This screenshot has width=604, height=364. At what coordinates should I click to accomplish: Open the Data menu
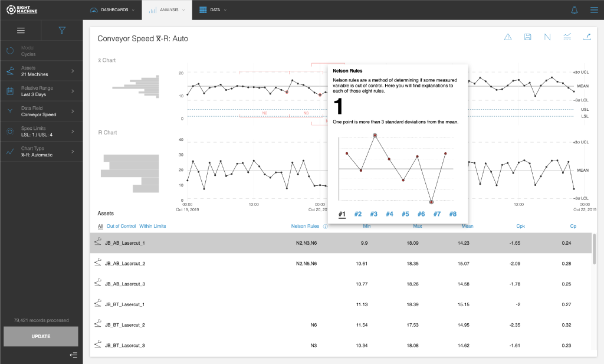[212, 10]
